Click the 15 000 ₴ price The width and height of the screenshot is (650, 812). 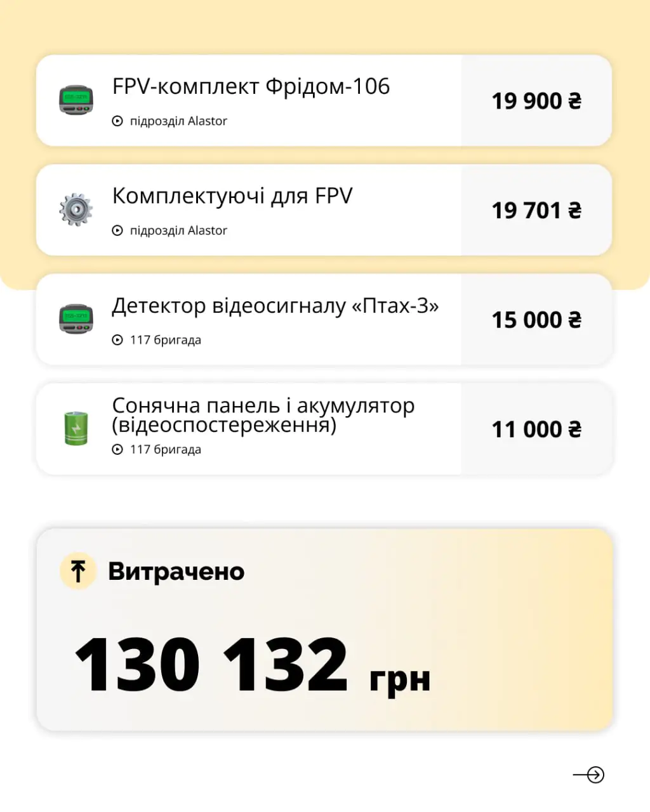(x=536, y=320)
